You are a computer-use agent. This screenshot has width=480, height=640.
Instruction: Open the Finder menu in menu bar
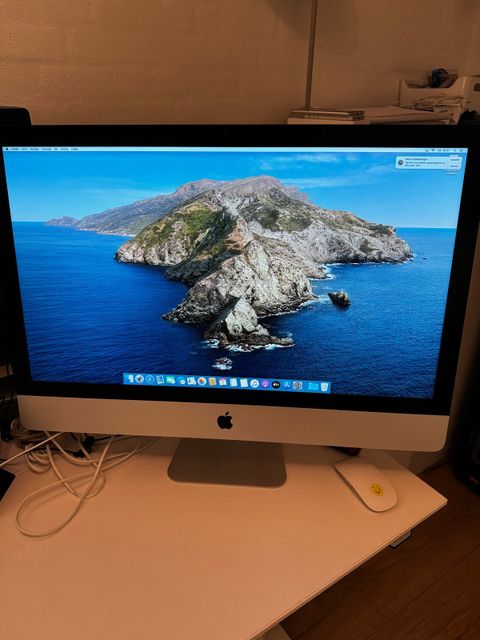pyautogui.click(x=15, y=149)
